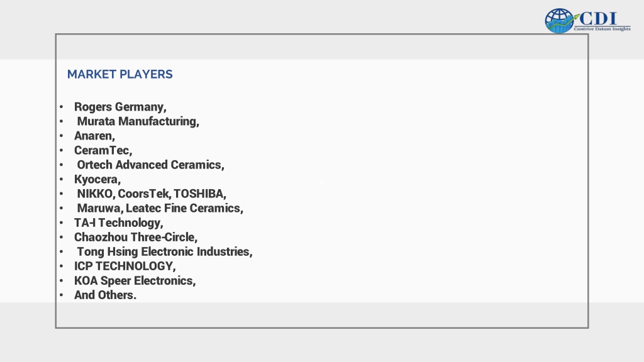This screenshot has height=362, width=644.
Task: Click the word TOSHIBA in the list
Action: [199, 194]
